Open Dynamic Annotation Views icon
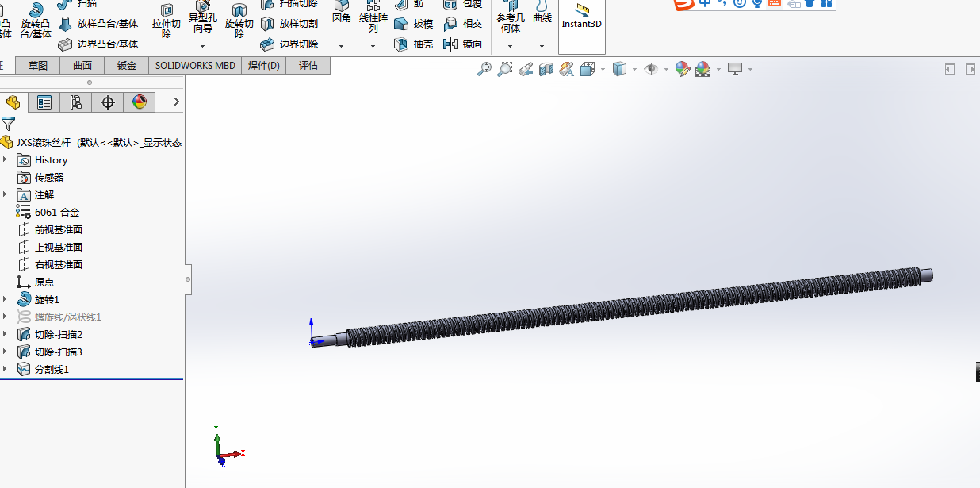The height and width of the screenshot is (488, 980). [566, 70]
